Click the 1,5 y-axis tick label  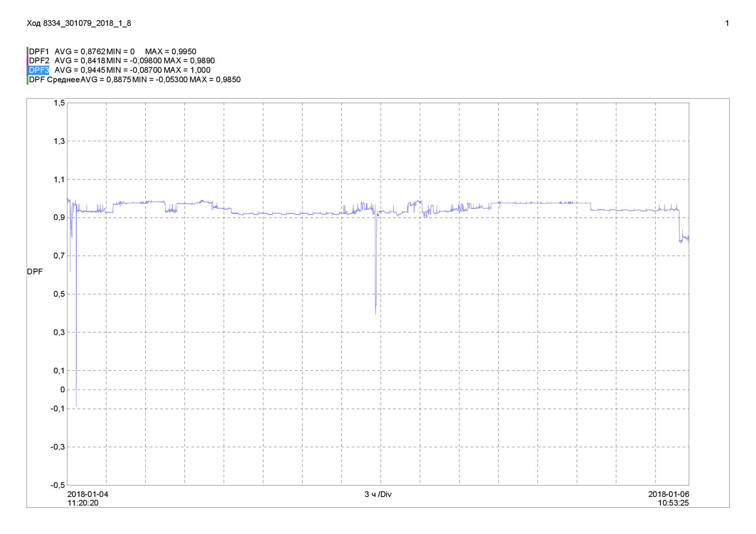tap(59, 103)
